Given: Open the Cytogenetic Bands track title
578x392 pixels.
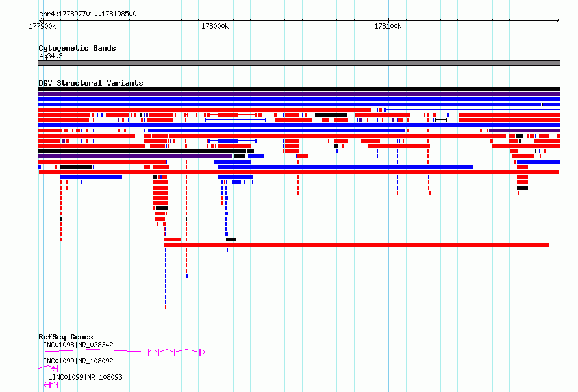Looking at the screenshot, I should [77, 48].
